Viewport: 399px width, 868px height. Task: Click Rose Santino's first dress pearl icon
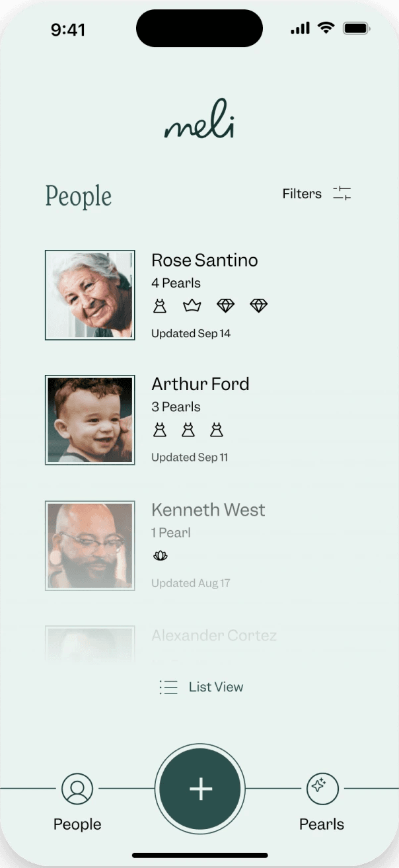point(159,306)
